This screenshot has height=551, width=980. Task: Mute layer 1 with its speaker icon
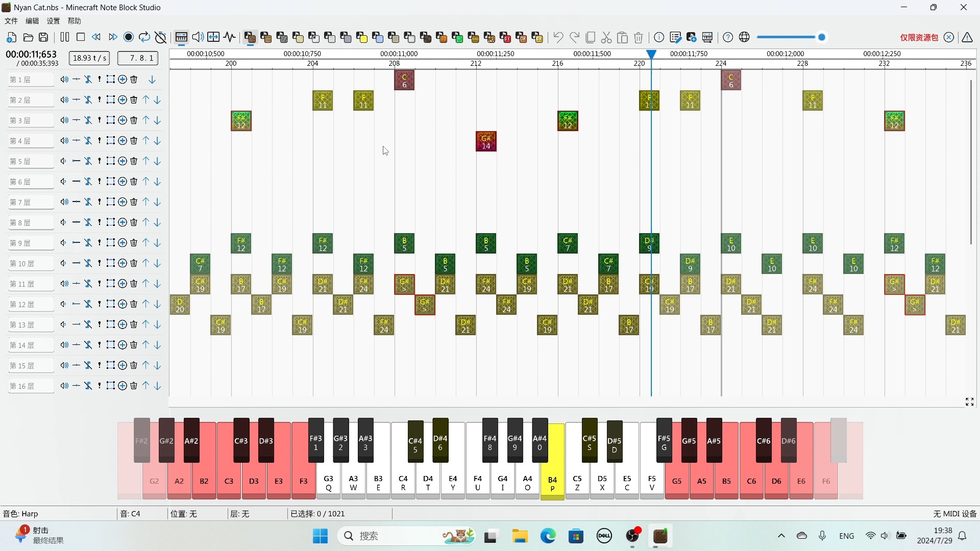pyautogui.click(x=64, y=80)
